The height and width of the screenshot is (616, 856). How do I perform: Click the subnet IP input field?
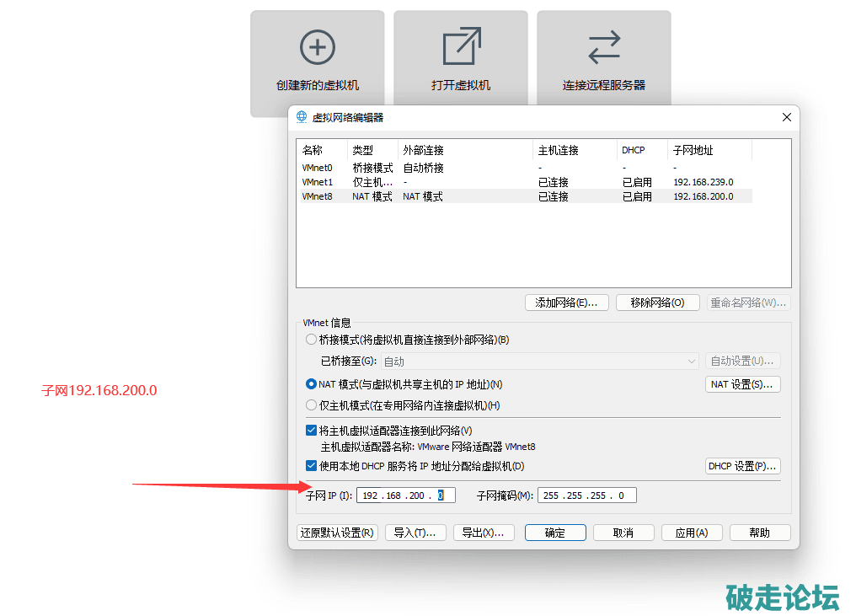(405, 495)
